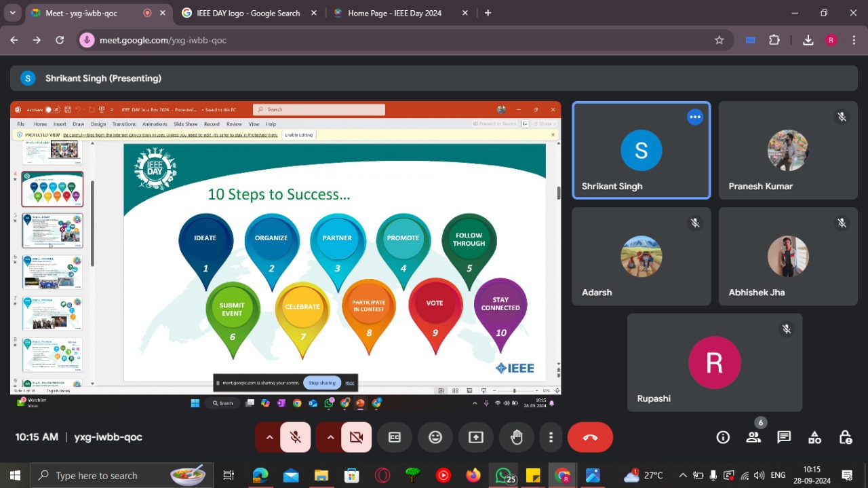Open video settings arrow beside camera
The height and width of the screenshot is (488, 868).
[330, 437]
